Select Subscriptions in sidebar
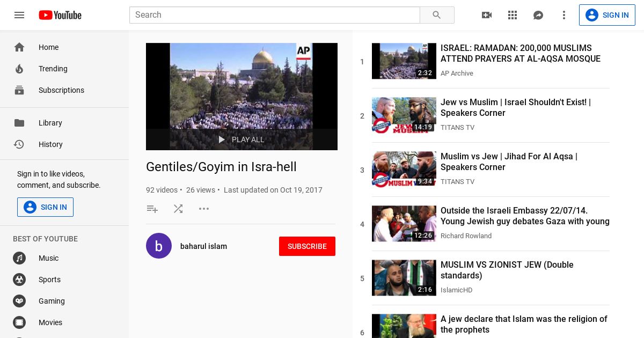 pos(64,90)
